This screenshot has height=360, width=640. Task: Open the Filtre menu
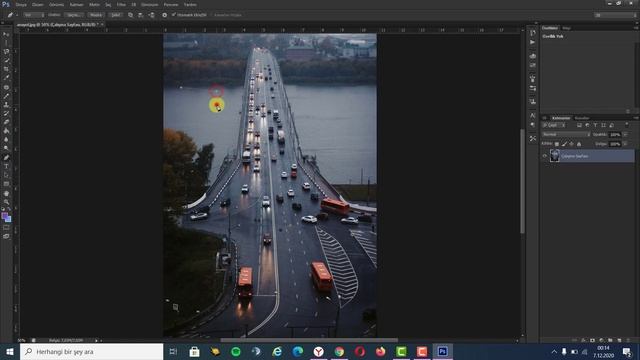click(121, 4)
